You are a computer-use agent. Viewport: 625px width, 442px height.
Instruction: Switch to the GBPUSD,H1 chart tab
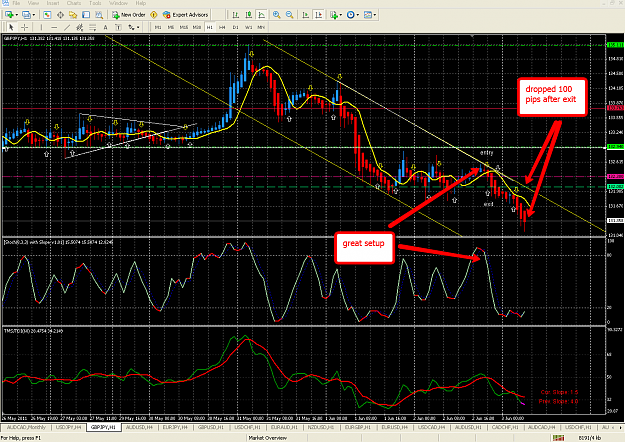(211, 427)
